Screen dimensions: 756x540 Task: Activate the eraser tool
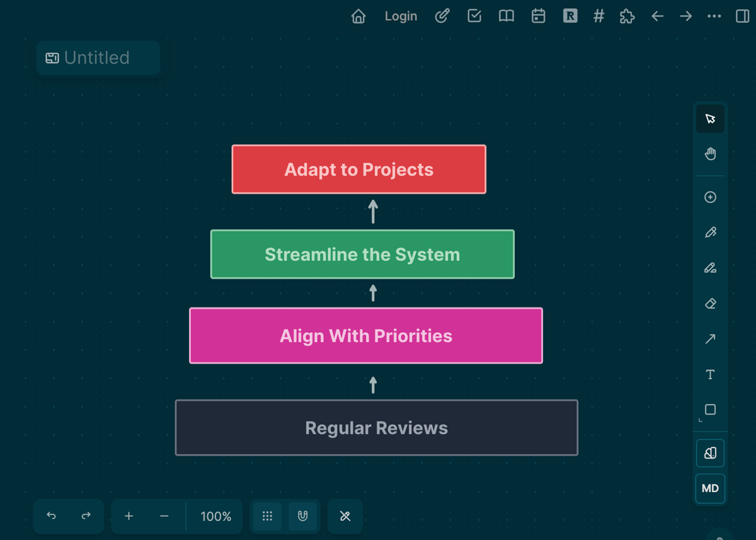[x=710, y=304]
